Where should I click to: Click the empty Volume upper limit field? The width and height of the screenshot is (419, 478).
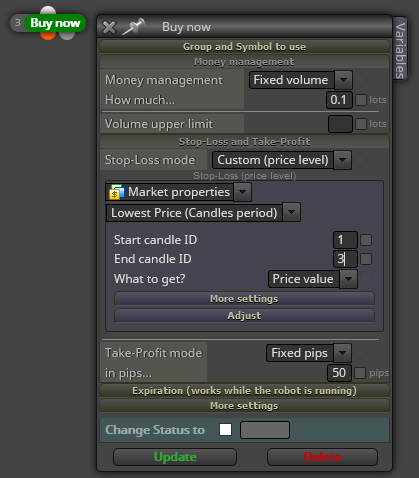coord(340,124)
